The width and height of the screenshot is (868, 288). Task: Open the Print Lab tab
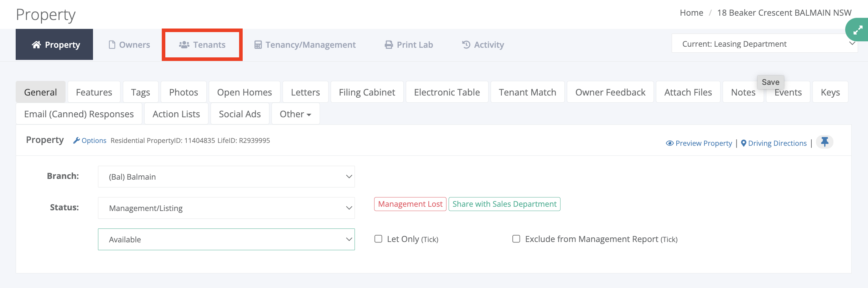pyautogui.click(x=409, y=45)
